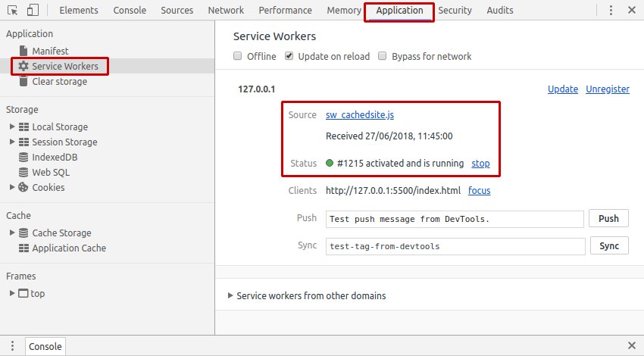Click the Local Storage grid icon
The image size is (644, 356).
coord(23,127)
